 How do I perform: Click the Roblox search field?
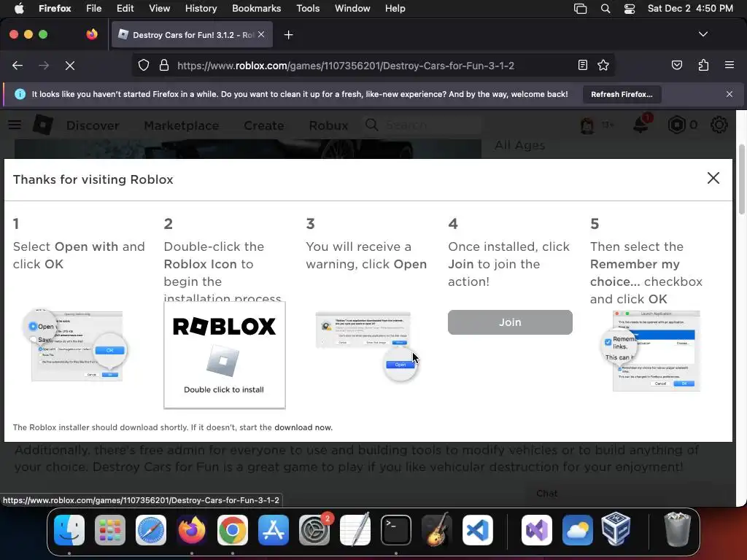tap(422, 125)
